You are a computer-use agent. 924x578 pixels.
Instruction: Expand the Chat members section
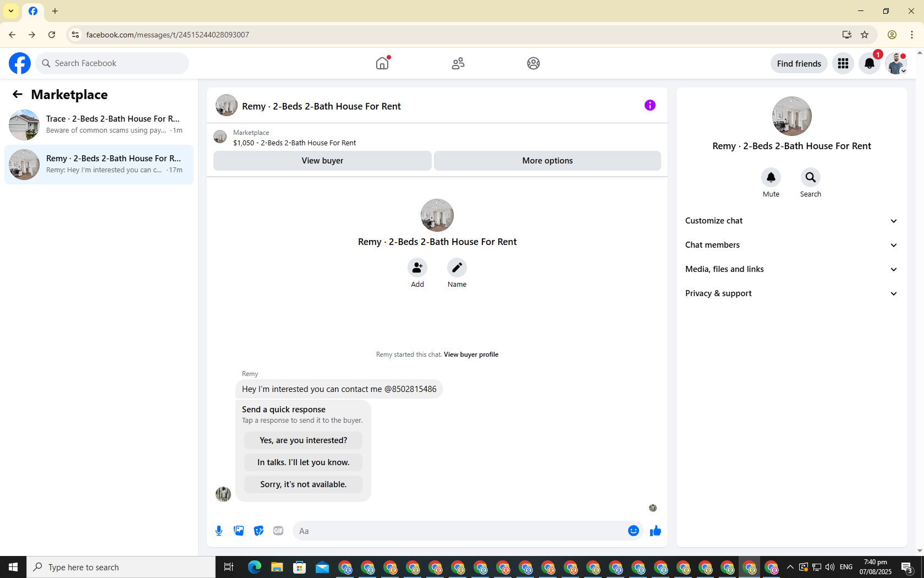point(791,245)
